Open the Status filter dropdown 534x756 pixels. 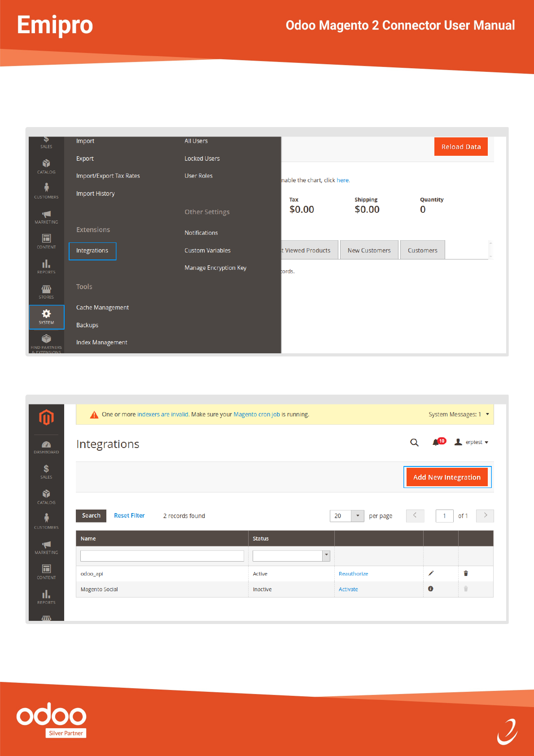(x=326, y=556)
